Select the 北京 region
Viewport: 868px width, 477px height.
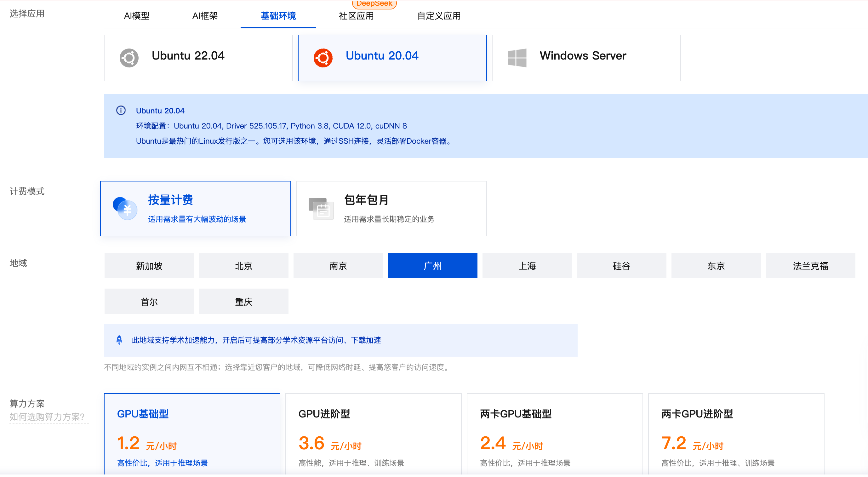pos(244,266)
